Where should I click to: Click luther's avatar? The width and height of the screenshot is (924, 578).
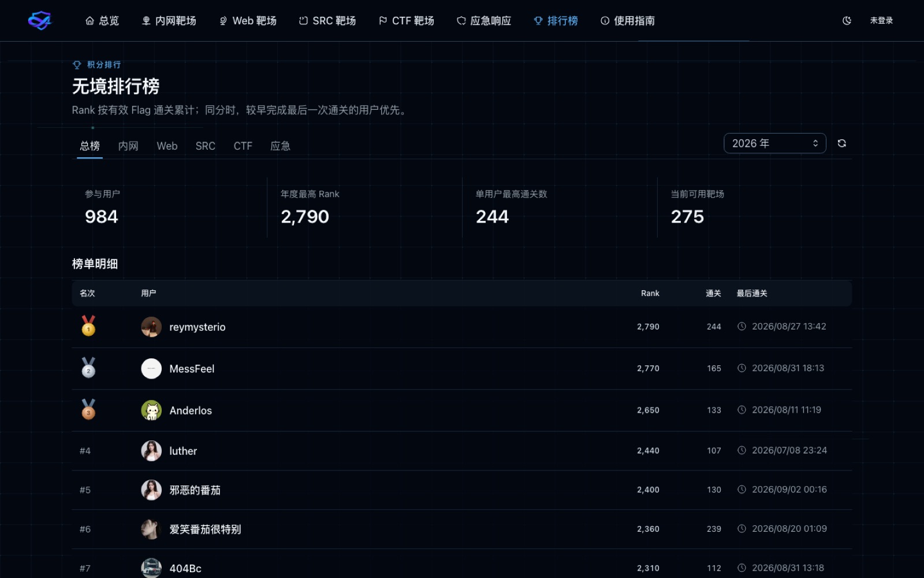point(151,451)
